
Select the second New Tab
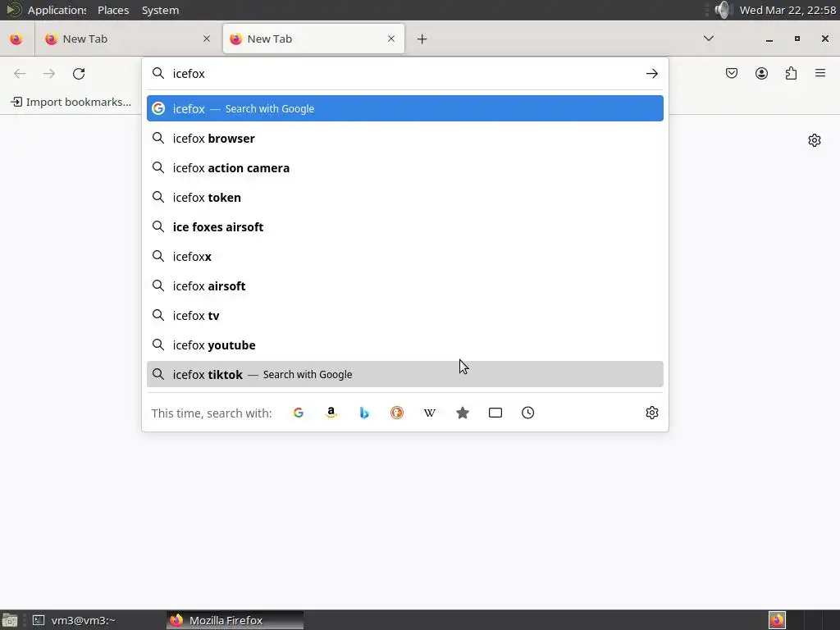pyautogui.click(x=313, y=39)
